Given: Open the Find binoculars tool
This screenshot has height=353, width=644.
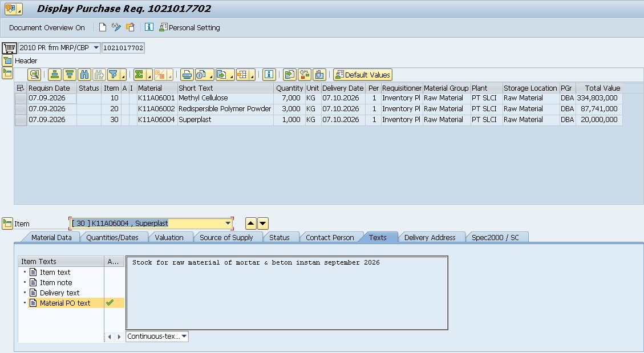Looking at the screenshot, I should point(84,75).
